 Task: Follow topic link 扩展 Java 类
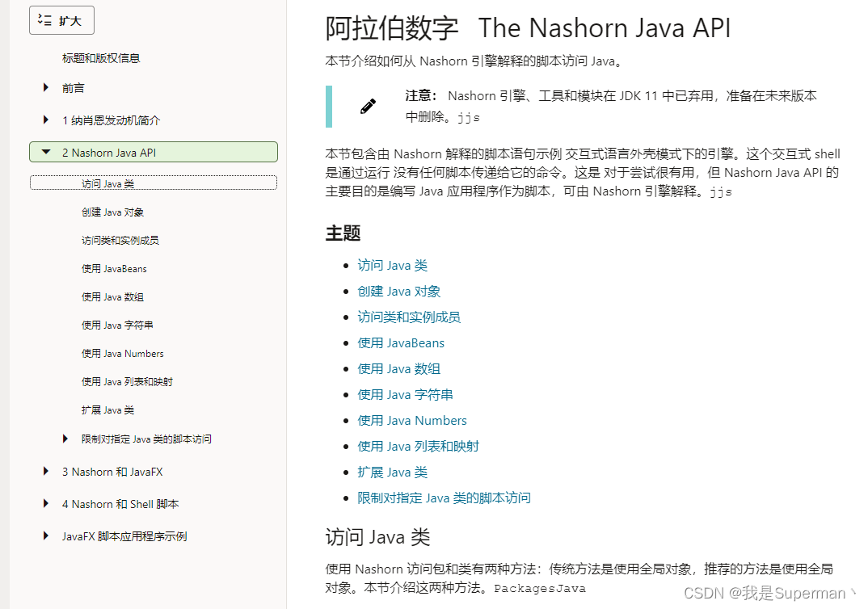(x=392, y=472)
